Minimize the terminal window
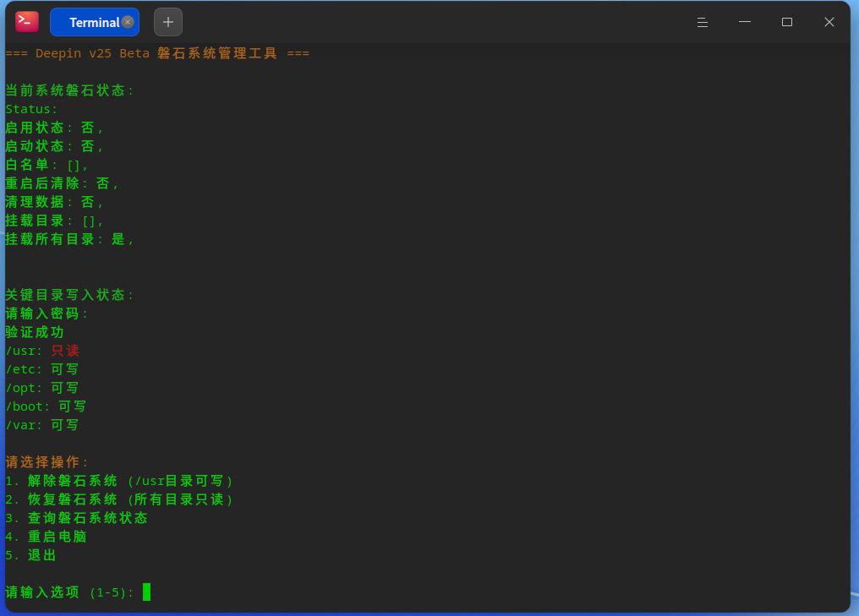This screenshot has height=616, width=859. click(745, 22)
